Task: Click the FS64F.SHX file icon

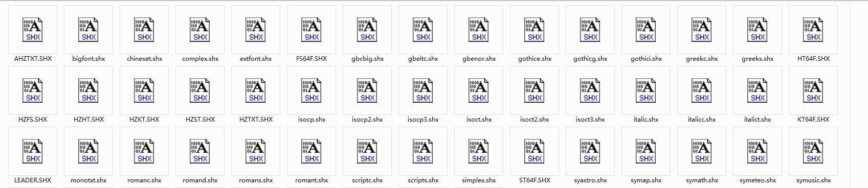Action: click(311, 30)
